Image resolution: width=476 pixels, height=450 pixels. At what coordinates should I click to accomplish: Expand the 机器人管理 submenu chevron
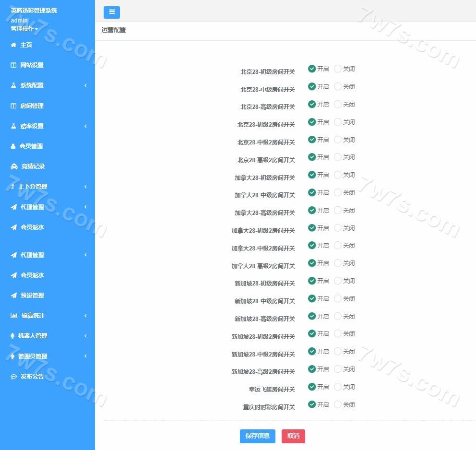click(x=85, y=336)
